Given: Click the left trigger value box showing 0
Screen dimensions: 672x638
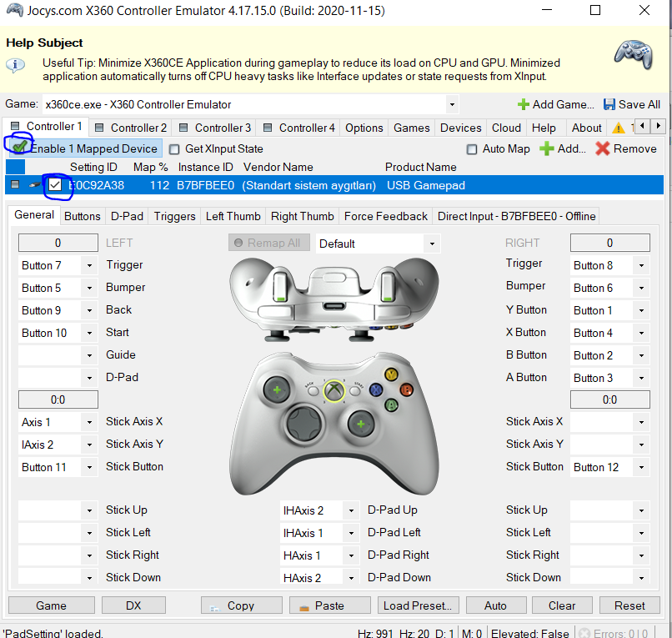Looking at the screenshot, I should (x=58, y=243).
